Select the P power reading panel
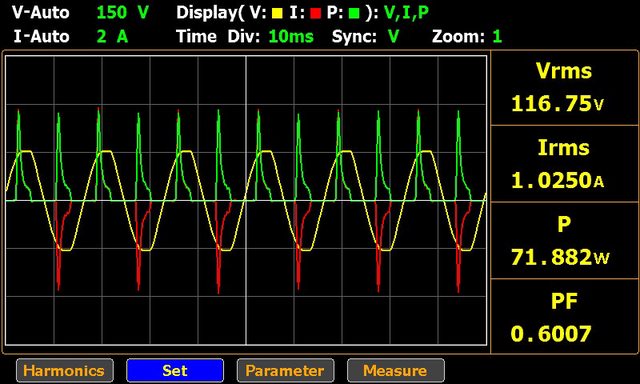 coord(564,241)
